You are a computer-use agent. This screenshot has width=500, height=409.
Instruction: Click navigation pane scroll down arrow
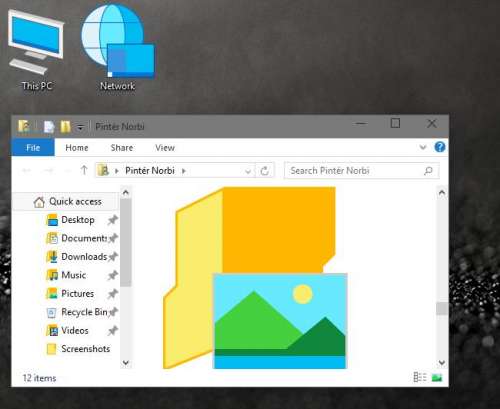click(x=126, y=362)
